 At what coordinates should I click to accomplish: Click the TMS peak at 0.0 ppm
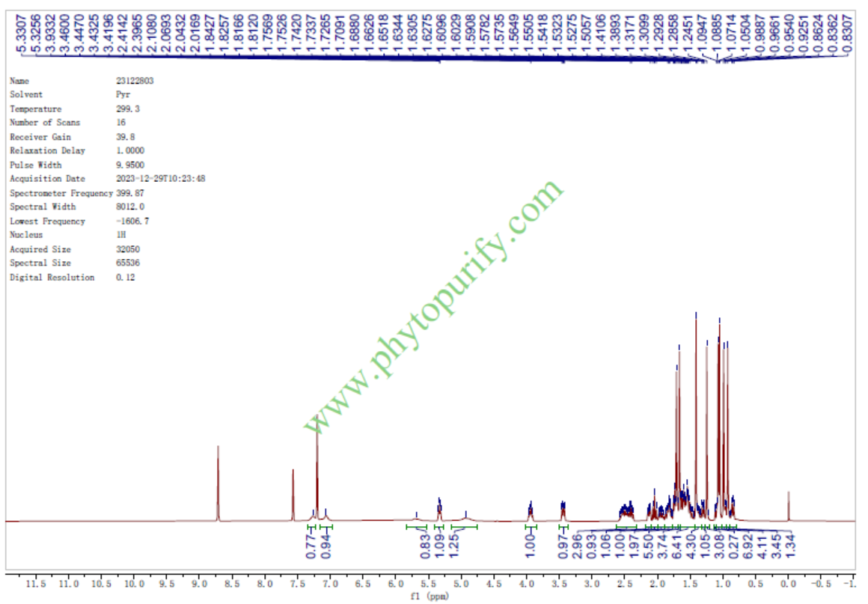(789, 506)
